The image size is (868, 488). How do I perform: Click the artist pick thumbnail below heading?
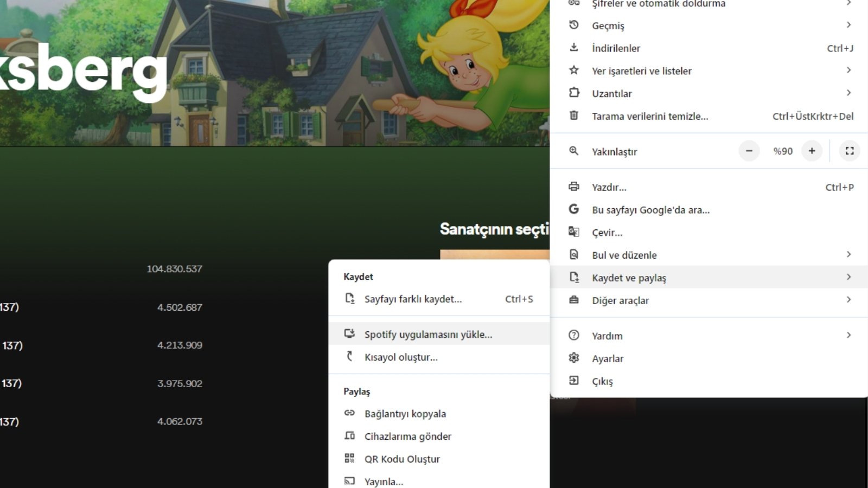click(494, 254)
